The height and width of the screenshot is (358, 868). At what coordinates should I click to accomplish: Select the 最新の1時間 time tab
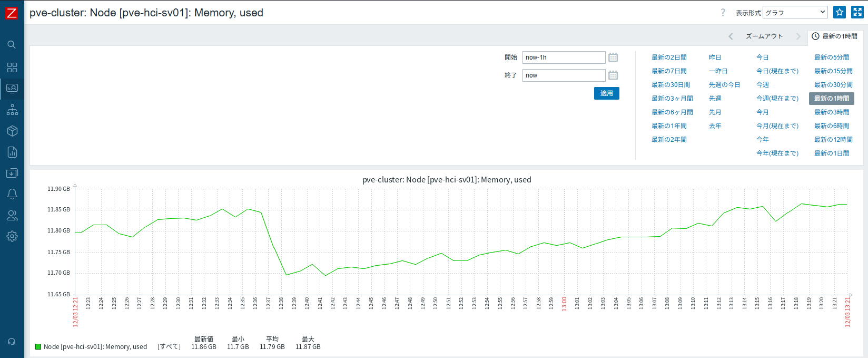[835, 36]
